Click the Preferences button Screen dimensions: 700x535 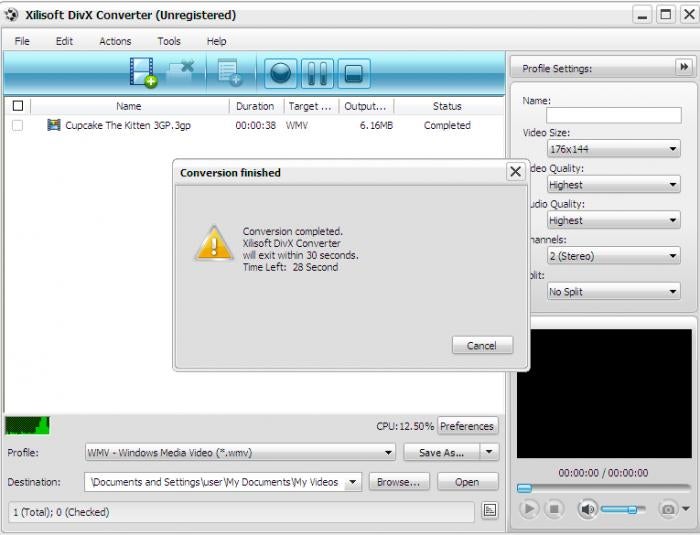pyautogui.click(x=467, y=426)
